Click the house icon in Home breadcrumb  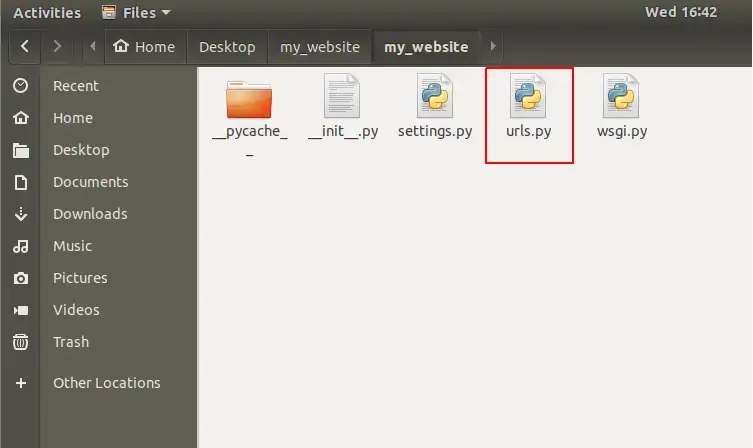(121, 46)
